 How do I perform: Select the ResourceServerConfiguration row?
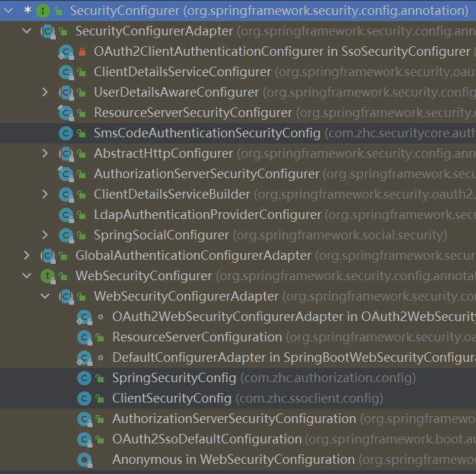coord(238,337)
